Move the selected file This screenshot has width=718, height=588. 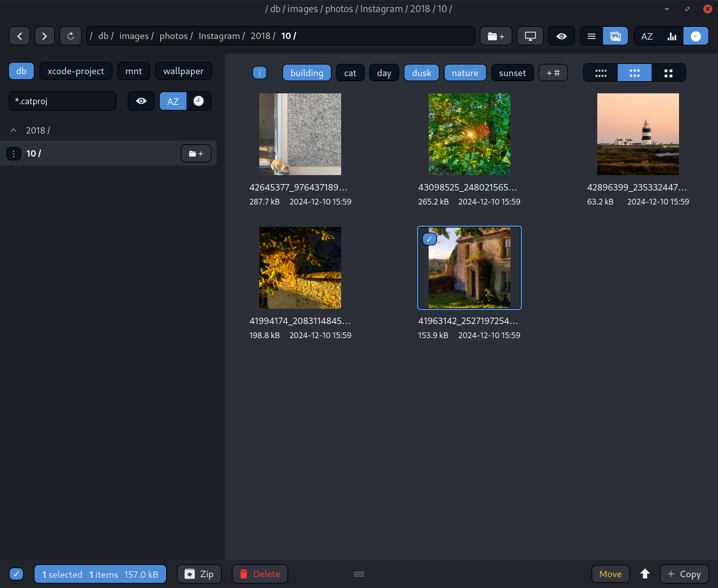coord(611,574)
